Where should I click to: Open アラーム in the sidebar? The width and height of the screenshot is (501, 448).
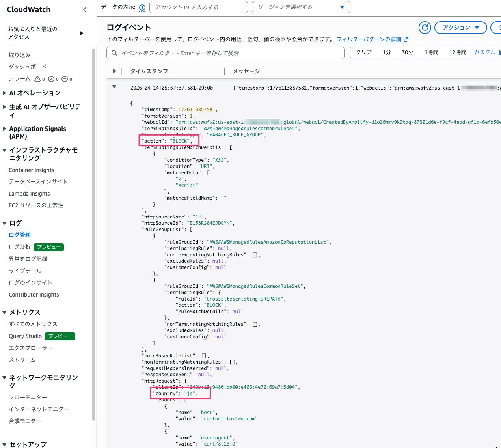(20, 79)
